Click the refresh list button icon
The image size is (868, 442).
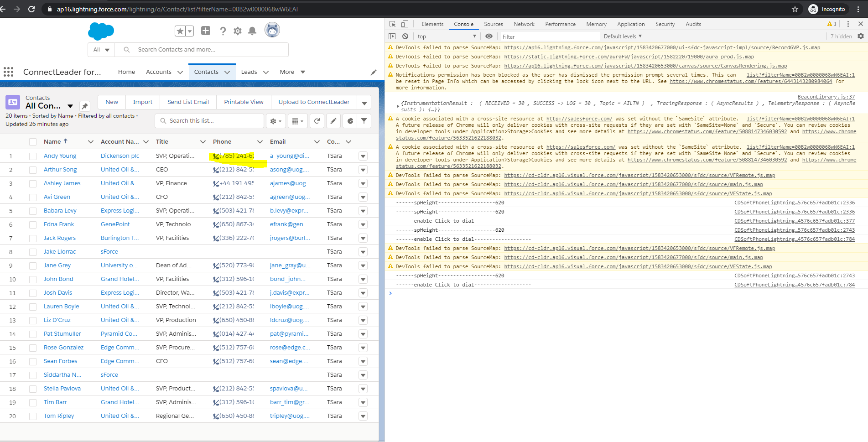317,121
